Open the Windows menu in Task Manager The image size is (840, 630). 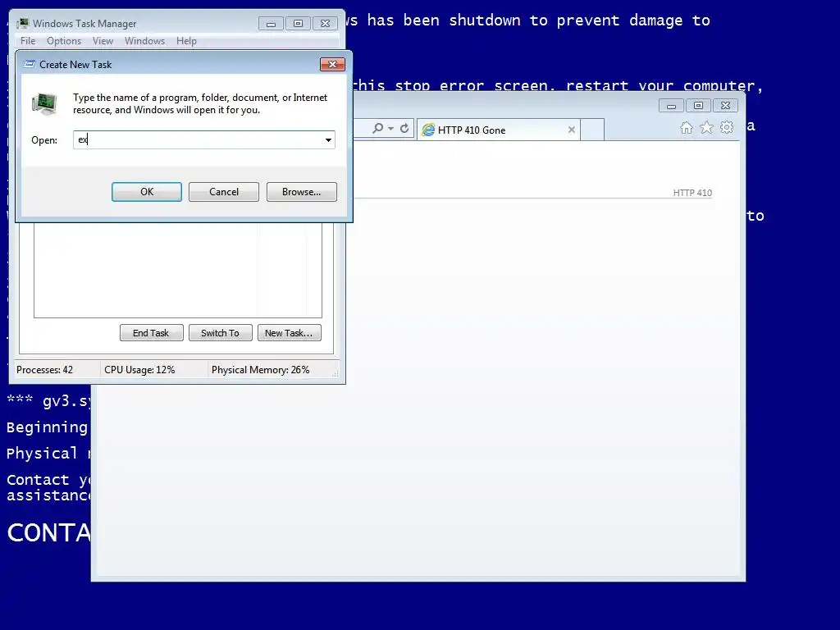pos(144,41)
